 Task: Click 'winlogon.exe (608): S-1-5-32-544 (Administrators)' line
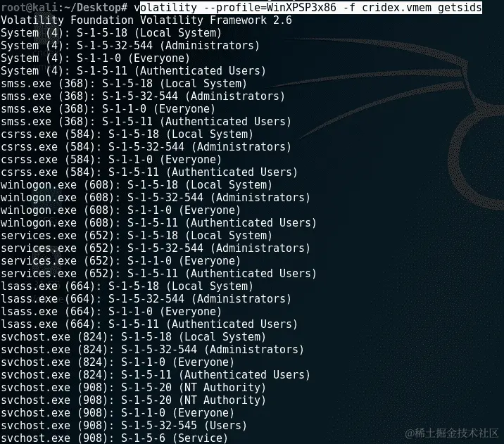[156, 197]
